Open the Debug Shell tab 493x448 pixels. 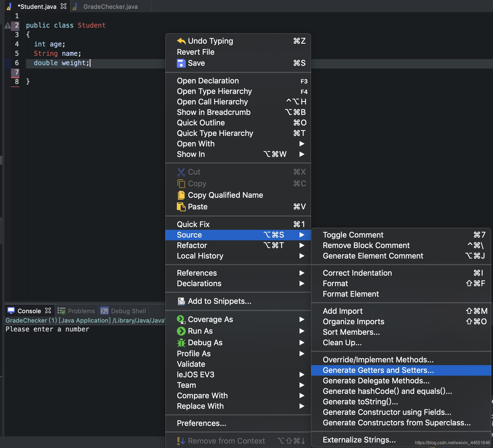(x=123, y=311)
